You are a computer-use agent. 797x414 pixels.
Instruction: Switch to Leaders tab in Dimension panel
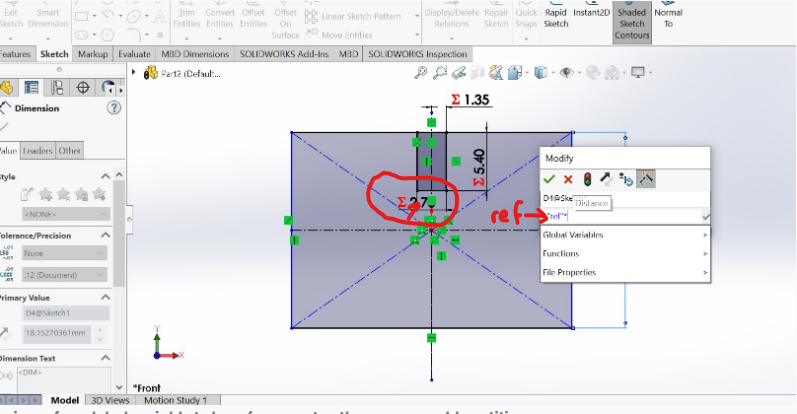tap(38, 151)
